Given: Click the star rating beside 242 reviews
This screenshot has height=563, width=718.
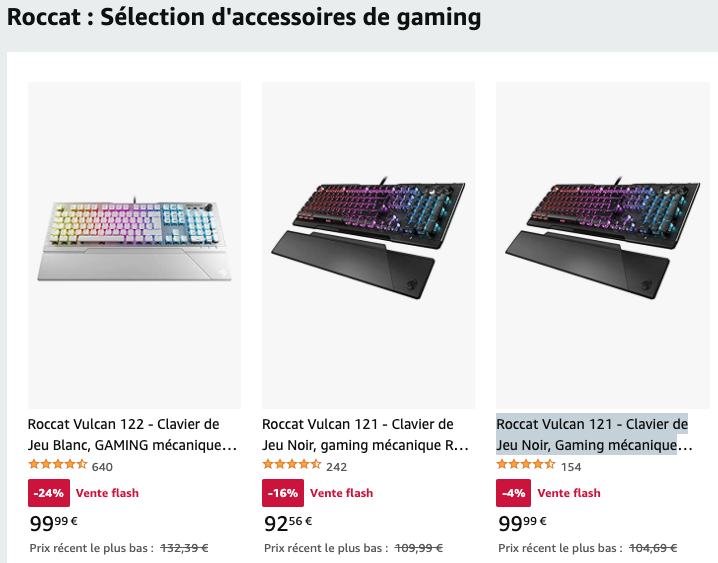Looking at the screenshot, I should tap(291, 465).
